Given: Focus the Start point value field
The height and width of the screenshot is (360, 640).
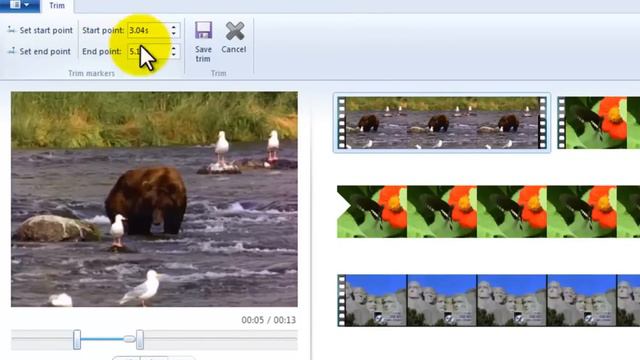Looking at the screenshot, I should (x=148, y=30).
